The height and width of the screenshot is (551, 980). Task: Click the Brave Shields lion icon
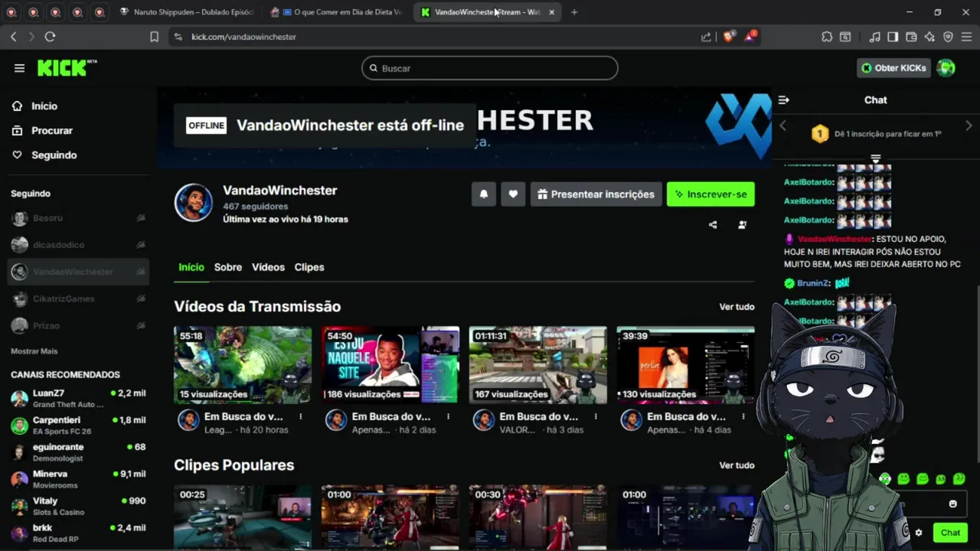click(728, 36)
